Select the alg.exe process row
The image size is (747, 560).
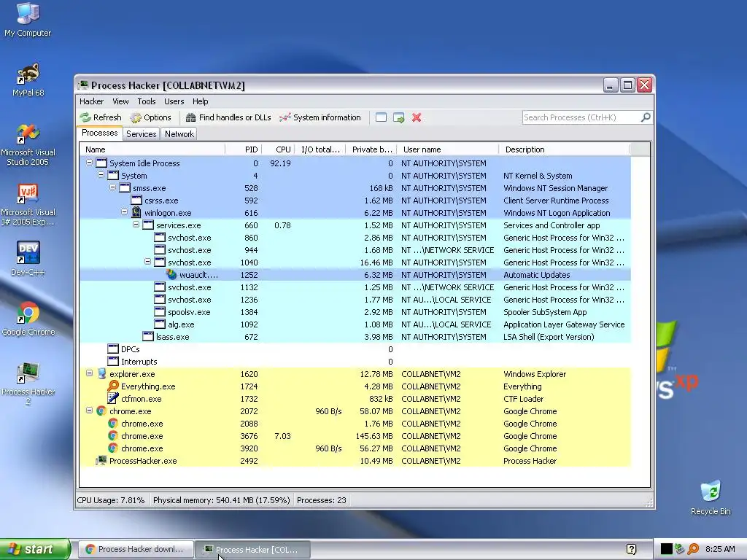355,324
